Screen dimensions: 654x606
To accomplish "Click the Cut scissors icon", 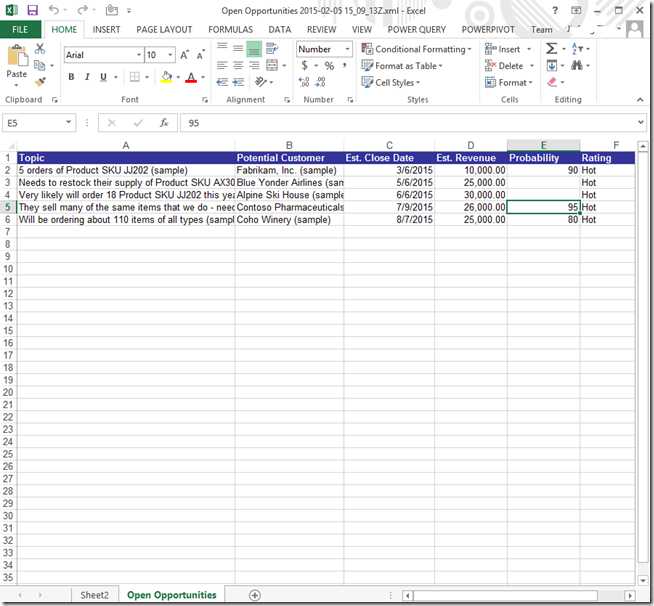I will 40,48.
